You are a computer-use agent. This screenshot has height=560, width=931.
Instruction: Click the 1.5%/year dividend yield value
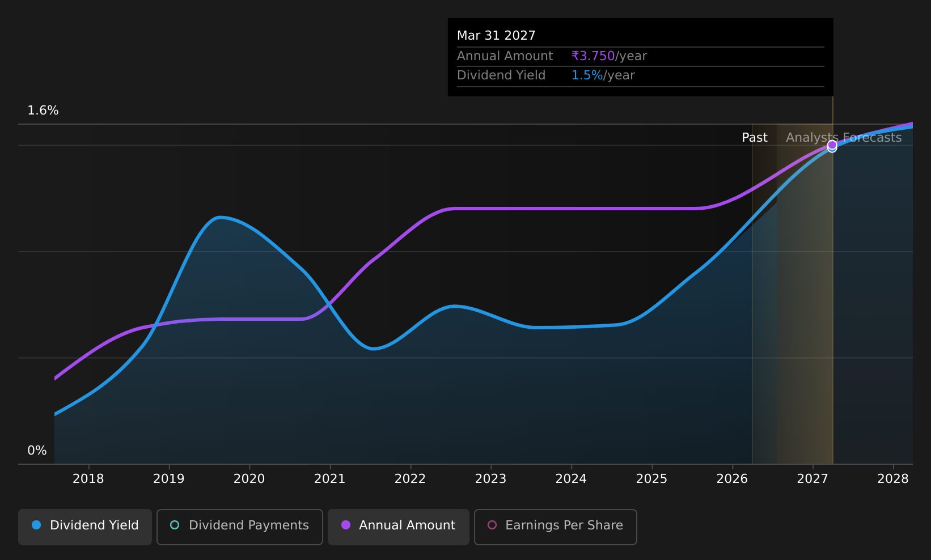tap(603, 75)
